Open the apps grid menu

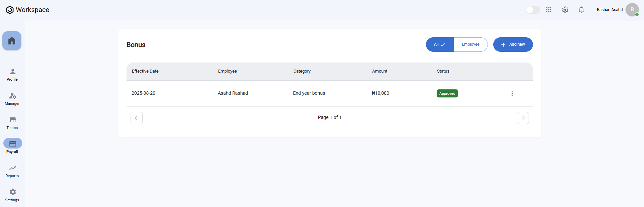pyautogui.click(x=549, y=10)
